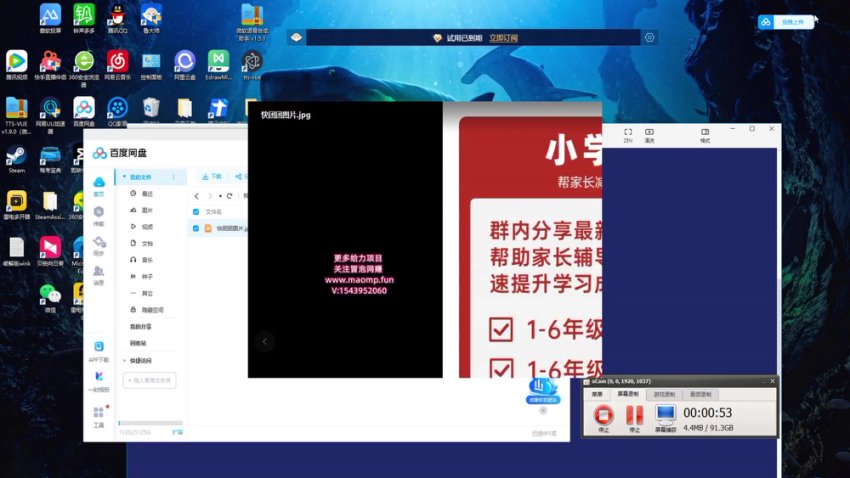Select 图片 category in Netdisk file list

[x=147, y=210]
